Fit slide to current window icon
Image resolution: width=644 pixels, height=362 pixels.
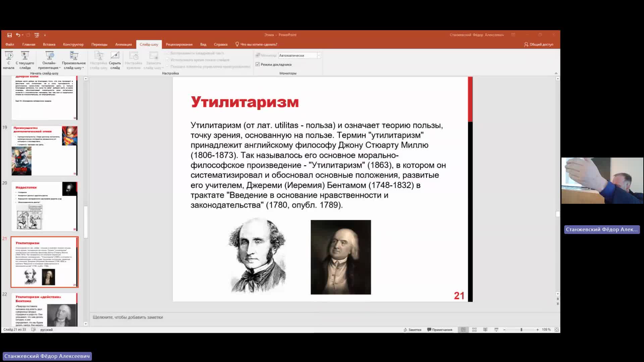557,329
